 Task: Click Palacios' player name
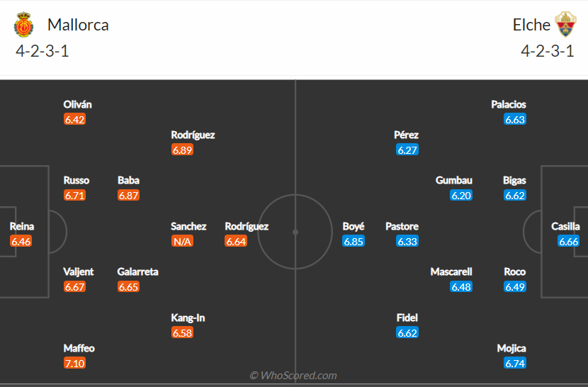509,104
